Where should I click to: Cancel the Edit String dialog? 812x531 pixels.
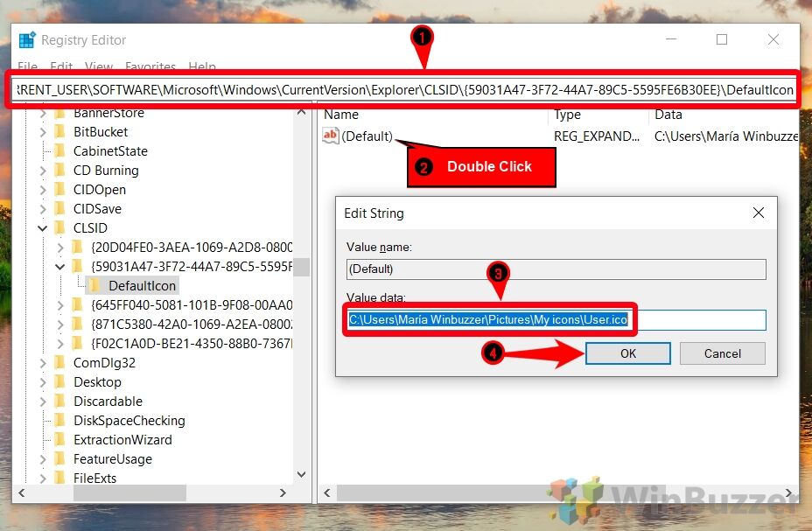click(723, 353)
